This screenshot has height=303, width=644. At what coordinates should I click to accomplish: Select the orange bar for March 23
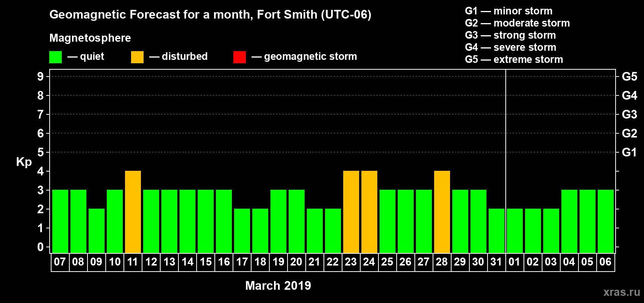click(351, 212)
